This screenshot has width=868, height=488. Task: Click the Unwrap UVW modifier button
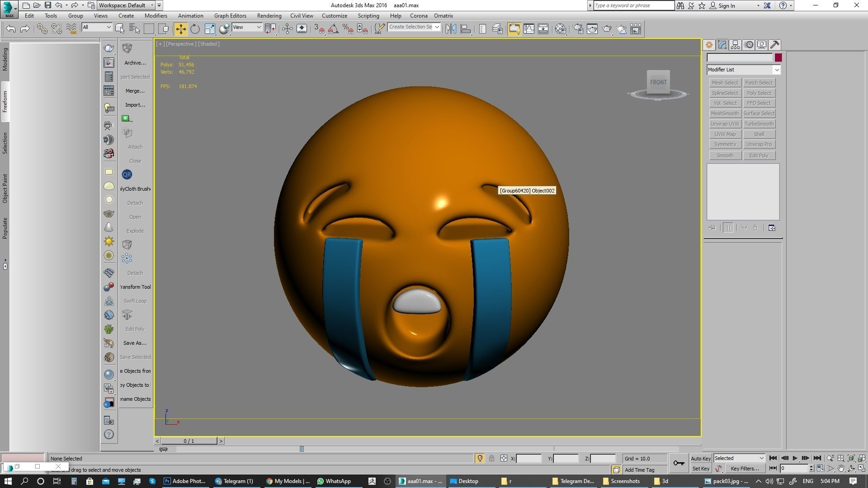click(725, 124)
